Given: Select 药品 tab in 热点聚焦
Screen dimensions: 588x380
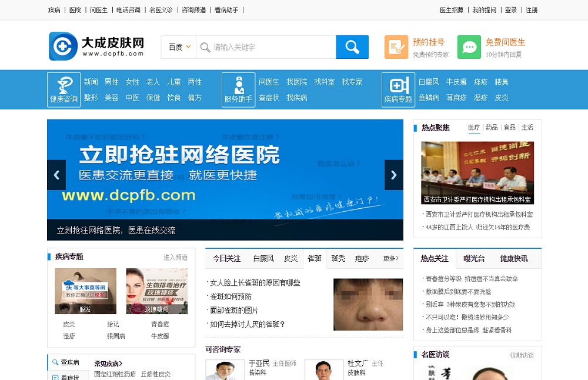Looking at the screenshot, I should tap(492, 127).
